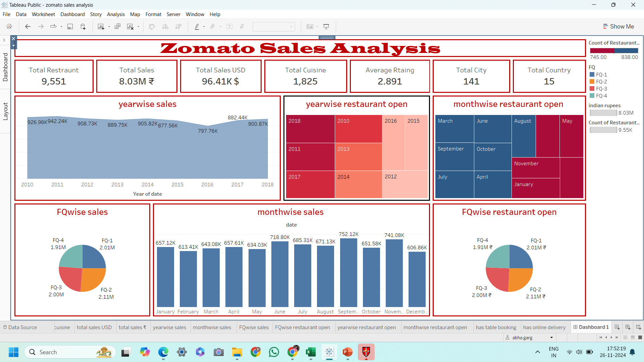This screenshot has width=644, height=362.
Task: Click the new story tab icon
Action: (638, 327)
